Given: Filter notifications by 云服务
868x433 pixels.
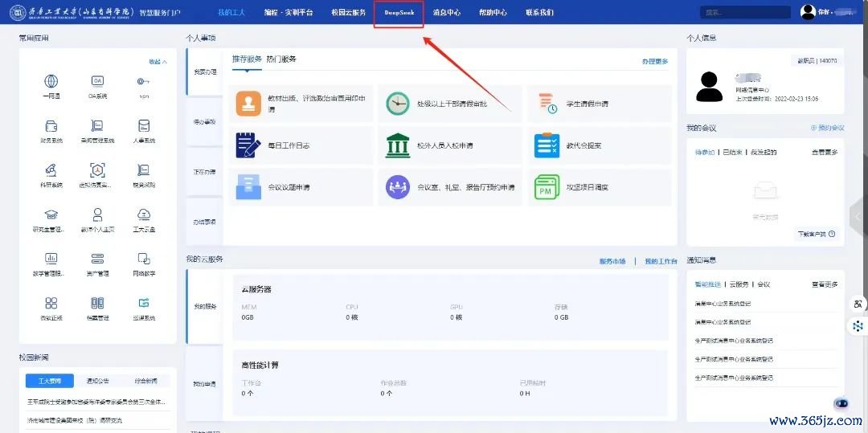Looking at the screenshot, I should (x=739, y=284).
